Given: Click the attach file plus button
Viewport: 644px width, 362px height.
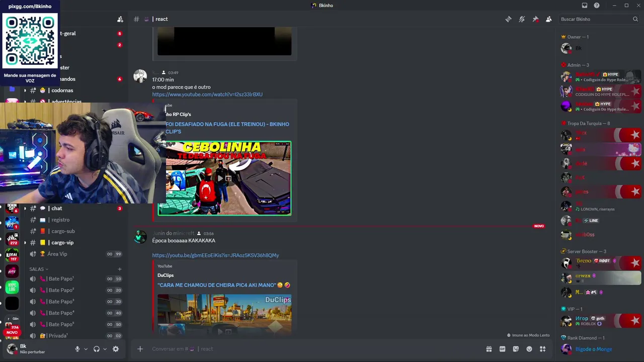Looking at the screenshot, I should point(140,349).
